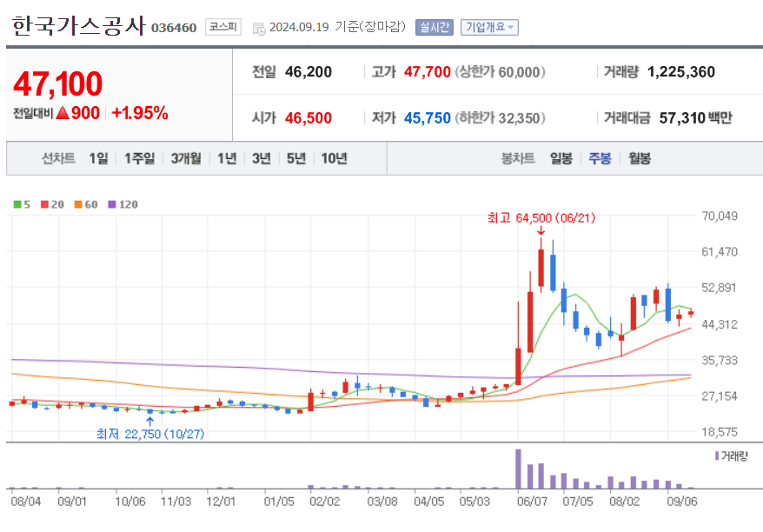This screenshot has width=763, height=532.
Task: Select the 5년 line chart tab
Action: (x=295, y=158)
